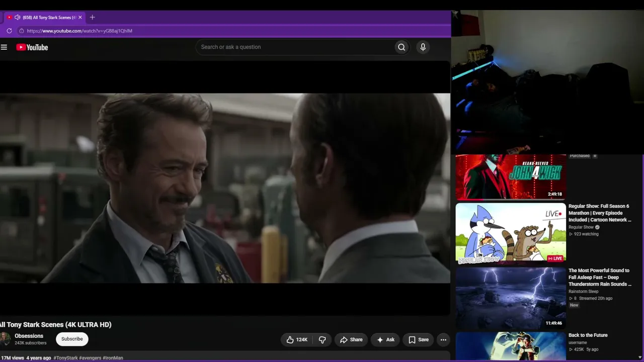Save the video to a playlist

(x=419, y=340)
